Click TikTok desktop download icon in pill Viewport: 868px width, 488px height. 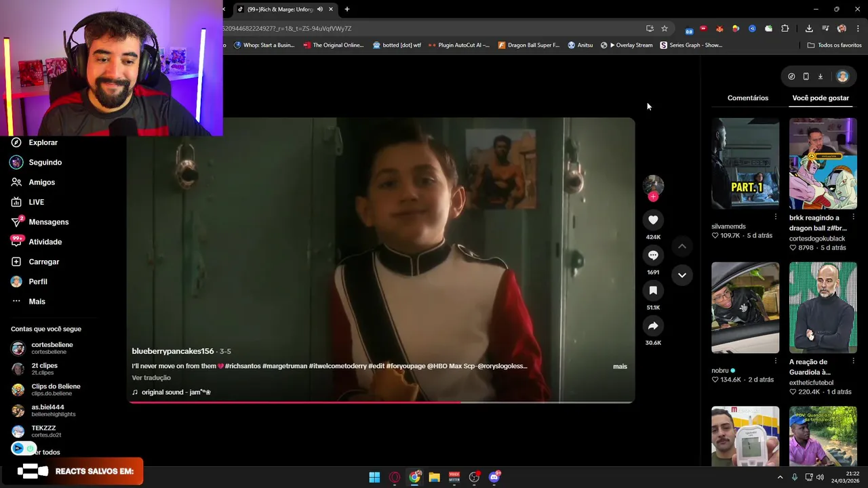point(820,77)
